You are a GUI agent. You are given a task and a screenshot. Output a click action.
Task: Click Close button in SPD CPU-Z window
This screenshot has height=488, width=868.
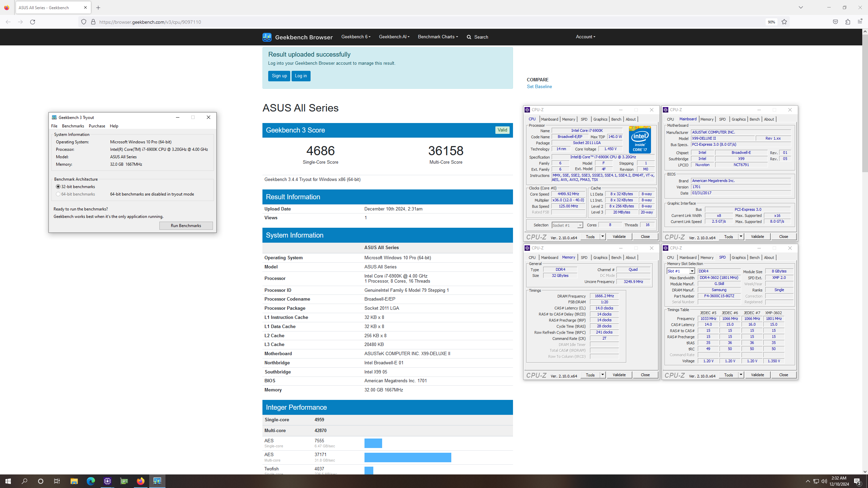point(784,375)
